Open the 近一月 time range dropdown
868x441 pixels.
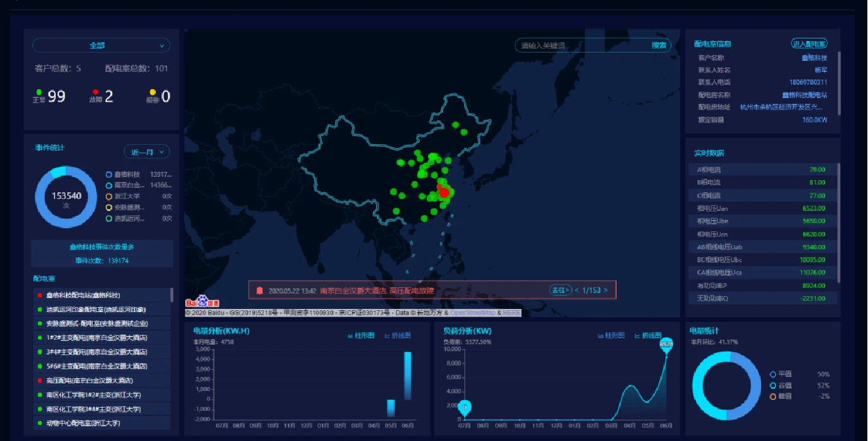147,152
